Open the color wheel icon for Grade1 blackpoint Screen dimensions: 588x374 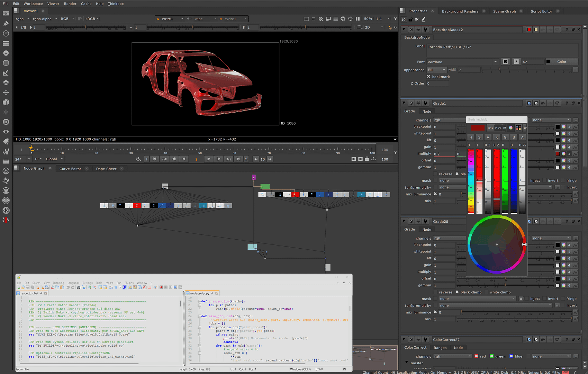(563, 127)
